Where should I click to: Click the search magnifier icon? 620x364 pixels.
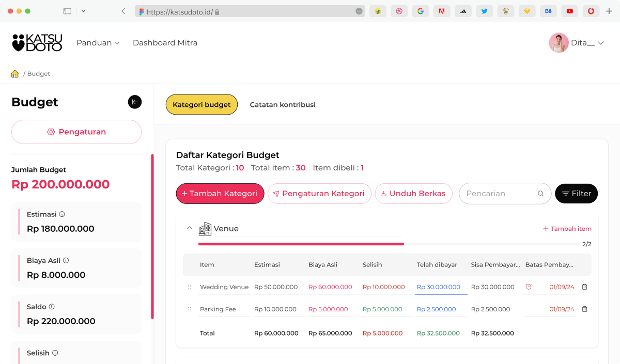pyautogui.click(x=540, y=194)
